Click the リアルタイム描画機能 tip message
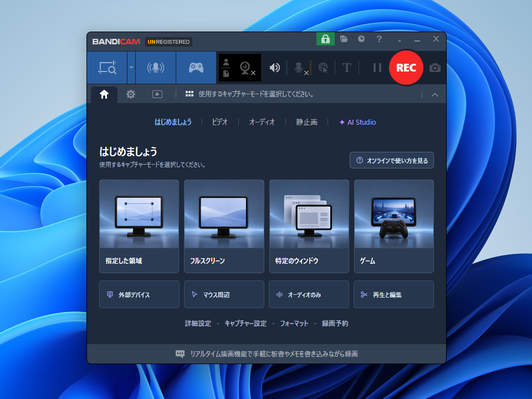Image resolution: width=532 pixels, height=399 pixels. pos(274,354)
